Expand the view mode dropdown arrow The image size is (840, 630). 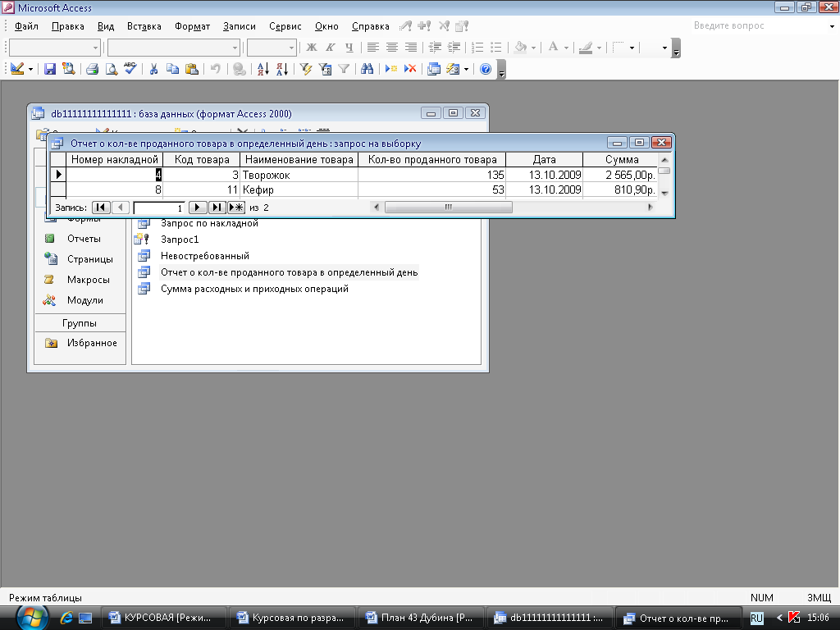[30, 69]
